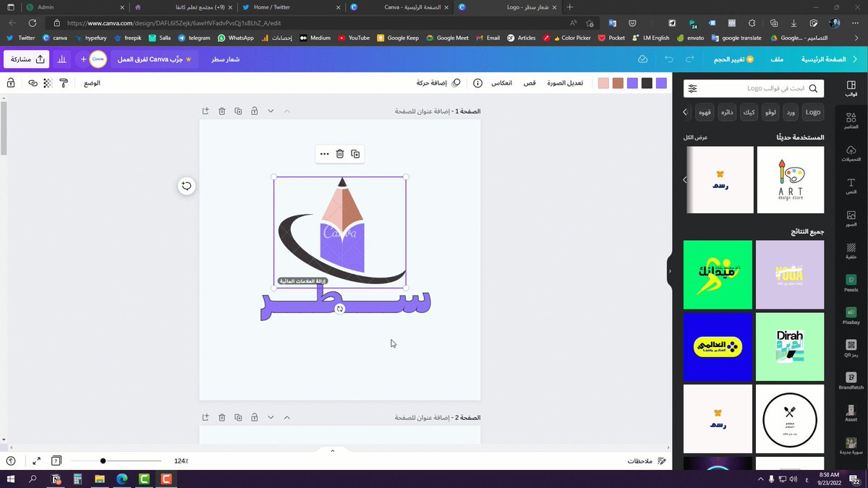868x488 pixels.
Task: Pick the black color swatch
Action: click(647, 83)
